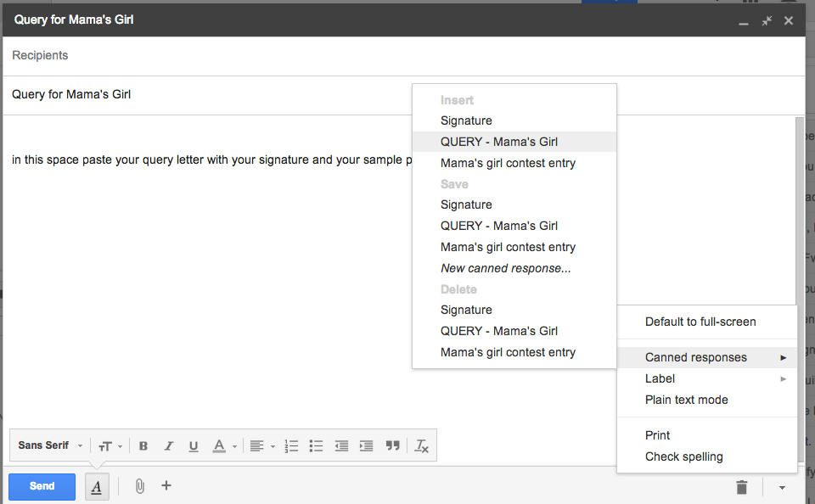
Task: Toggle the formatting options button
Action: 97,487
